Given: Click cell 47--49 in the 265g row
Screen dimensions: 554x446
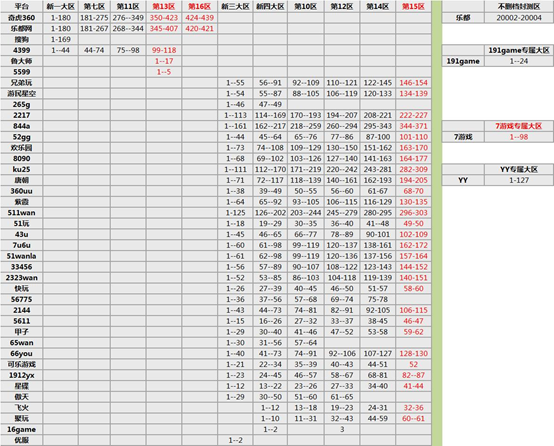Looking at the screenshot, I should point(270,104).
